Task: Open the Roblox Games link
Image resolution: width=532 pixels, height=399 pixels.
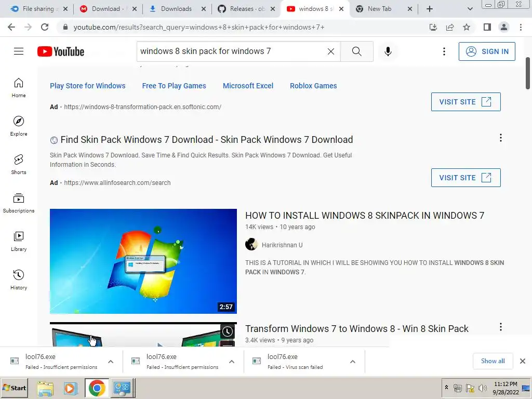Action: pyautogui.click(x=313, y=86)
